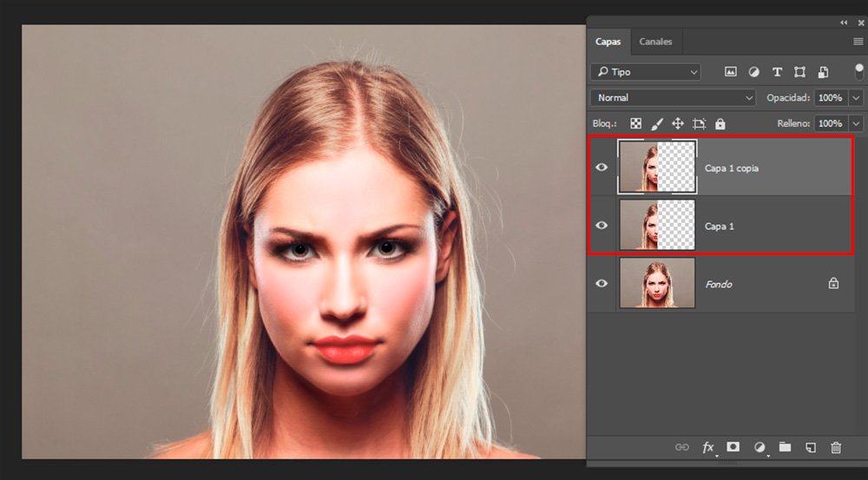868x480 pixels.
Task: Create a new group with folder icon
Action: (x=785, y=447)
